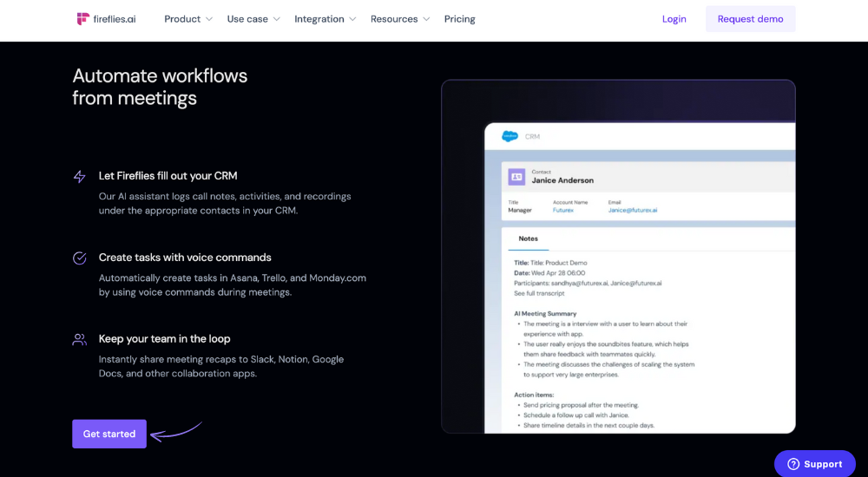Image resolution: width=868 pixels, height=477 pixels.
Task: Click the checkmark circle tasks icon
Action: [x=80, y=258]
